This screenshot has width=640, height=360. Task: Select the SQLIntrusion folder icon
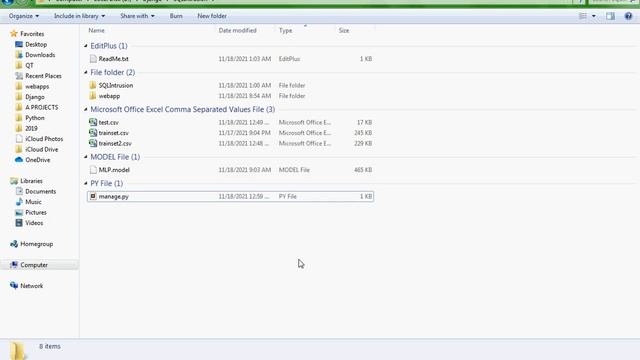pos(93,85)
